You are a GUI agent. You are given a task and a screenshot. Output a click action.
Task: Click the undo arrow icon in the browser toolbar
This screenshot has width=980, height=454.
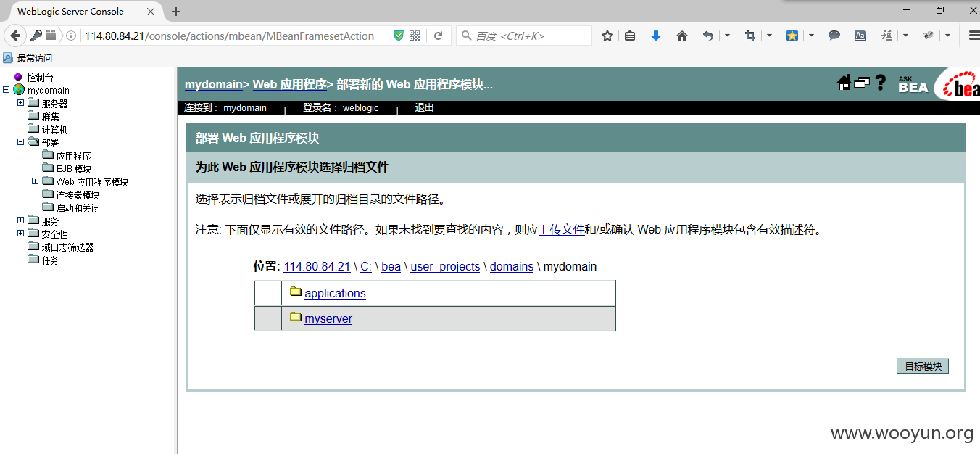point(708,36)
